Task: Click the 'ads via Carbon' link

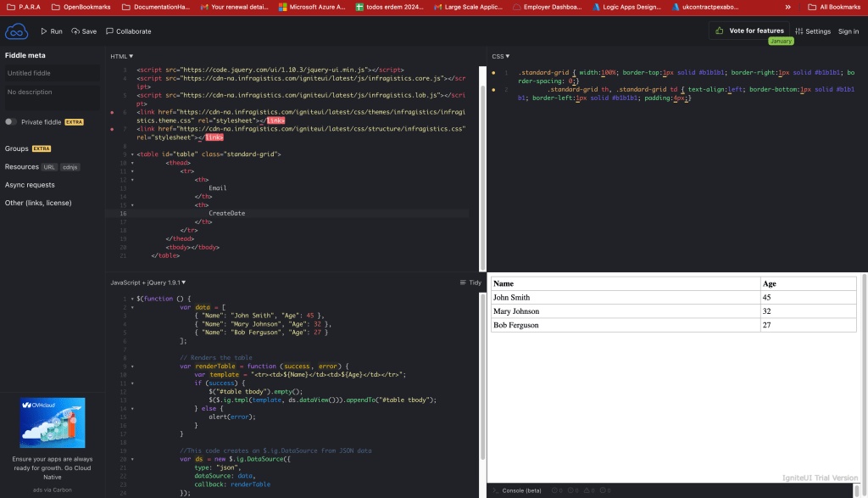Action: click(52, 490)
